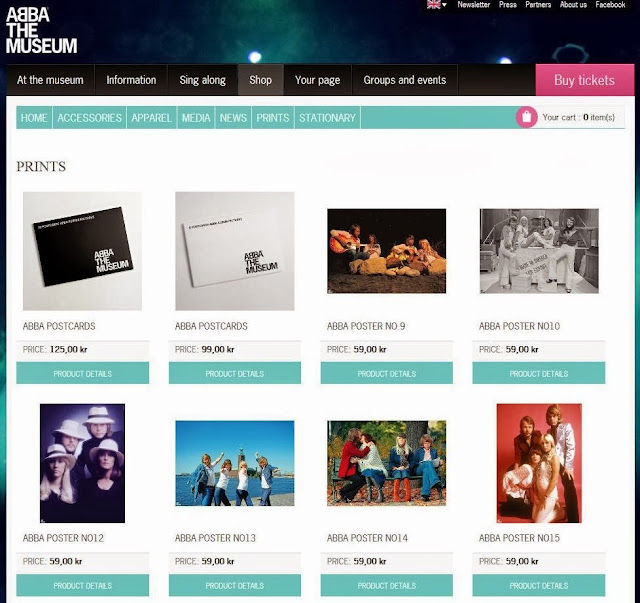
Task: Open the ABBA Poster No12 white hats image
Action: (82, 463)
